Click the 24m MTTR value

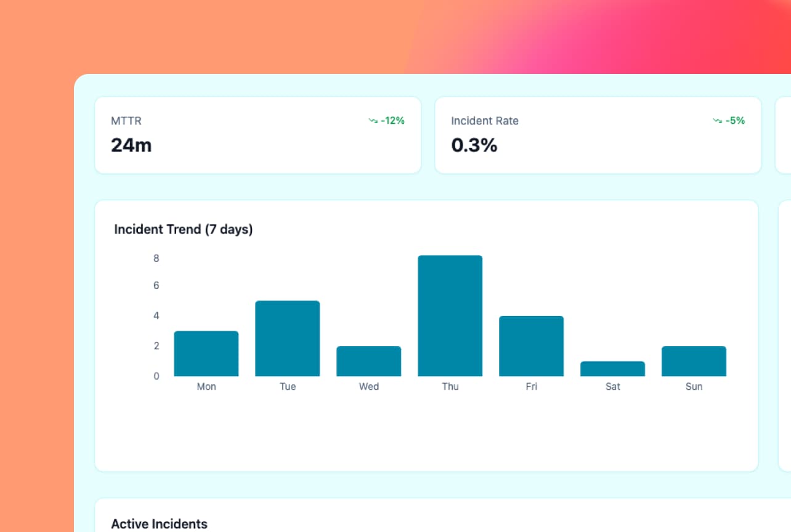coord(131,145)
